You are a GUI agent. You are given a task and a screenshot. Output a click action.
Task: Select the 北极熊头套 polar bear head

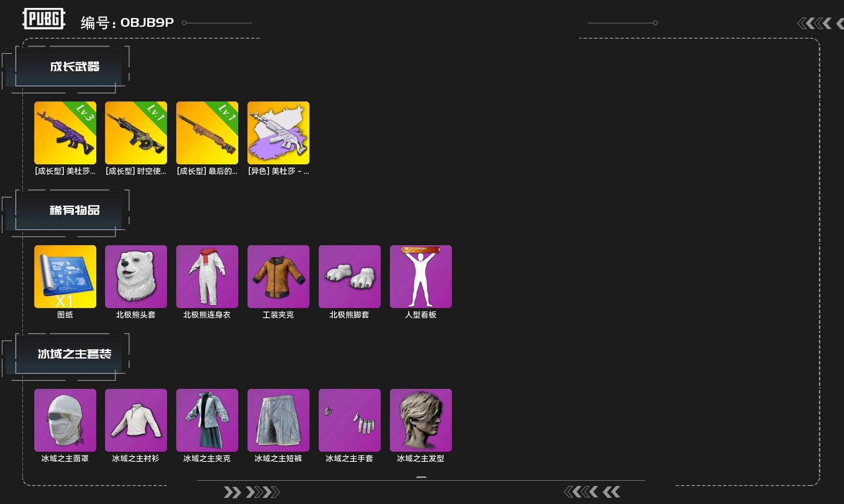point(136,276)
